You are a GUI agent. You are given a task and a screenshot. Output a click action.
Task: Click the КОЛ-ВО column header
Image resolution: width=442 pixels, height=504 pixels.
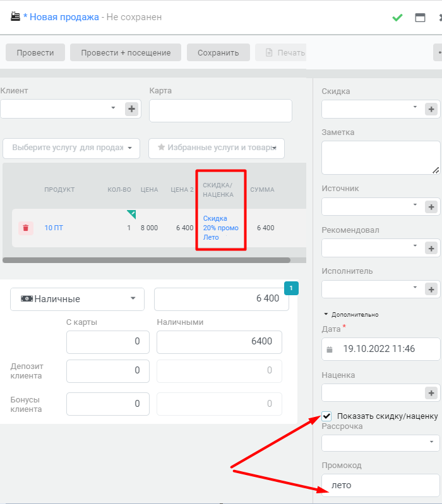point(119,190)
